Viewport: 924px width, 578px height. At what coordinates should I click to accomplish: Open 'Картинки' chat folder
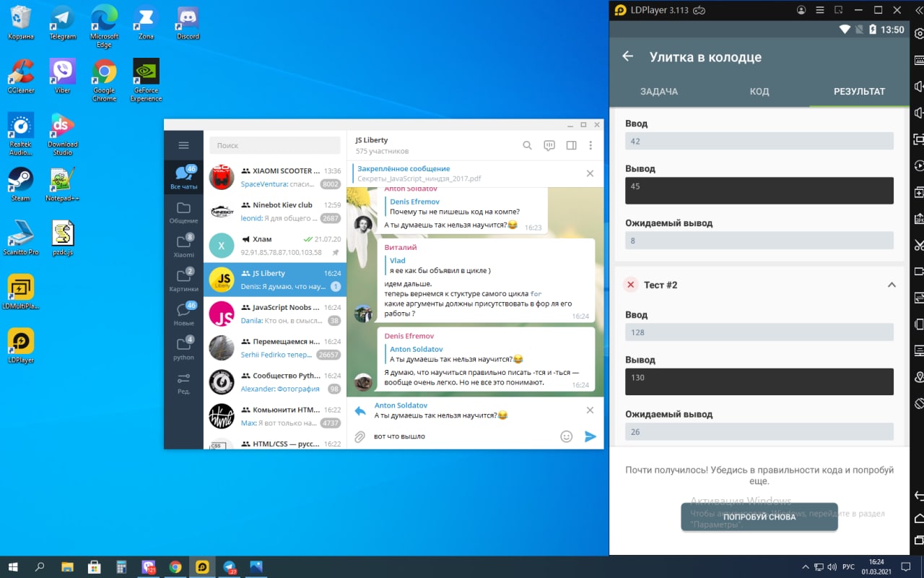point(183,280)
